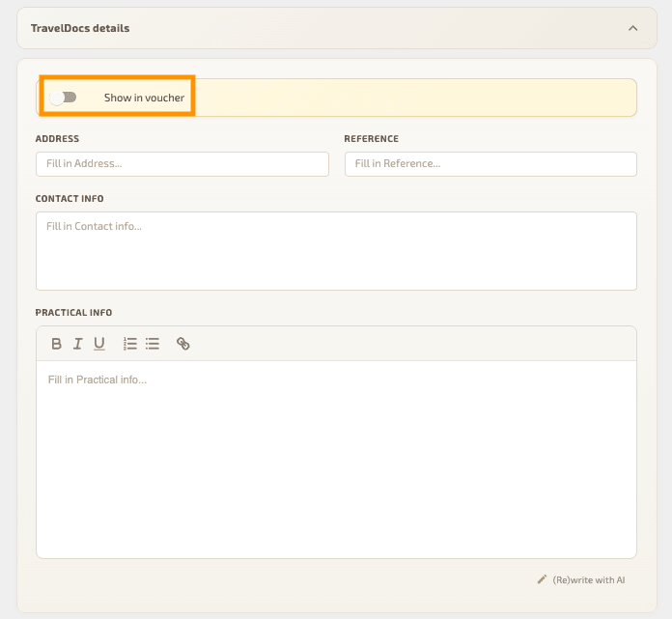Focus the Address input field

click(x=182, y=164)
